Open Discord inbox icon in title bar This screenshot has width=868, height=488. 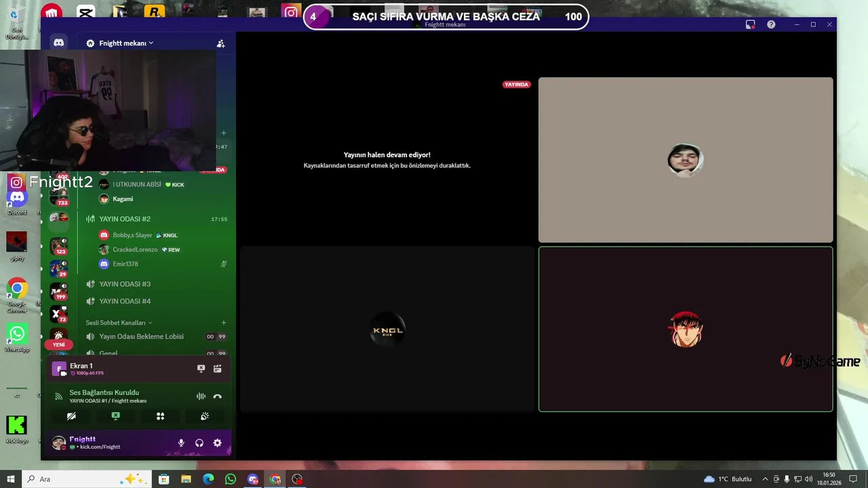tap(750, 24)
